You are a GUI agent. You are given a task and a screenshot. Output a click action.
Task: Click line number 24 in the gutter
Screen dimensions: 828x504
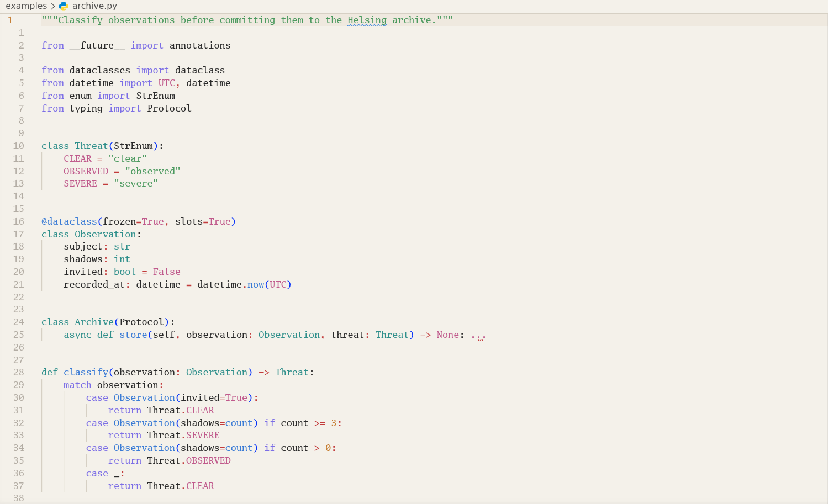[19, 322]
